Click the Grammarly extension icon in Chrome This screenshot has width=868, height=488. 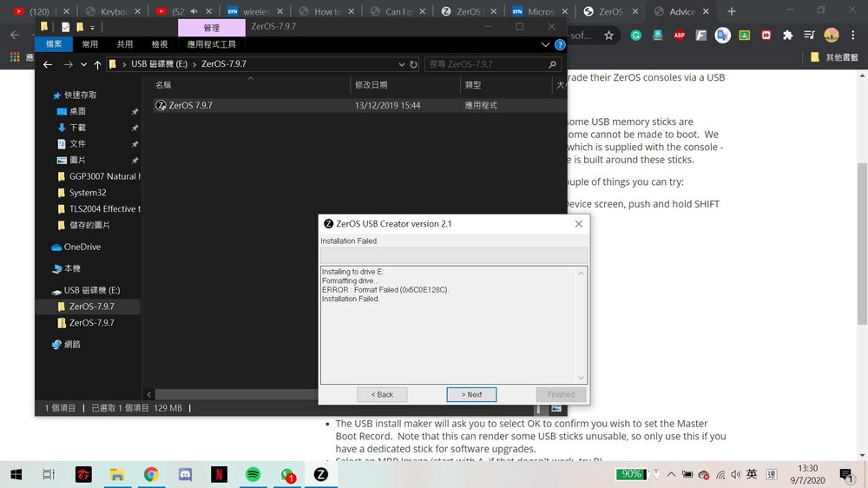coord(635,36)
